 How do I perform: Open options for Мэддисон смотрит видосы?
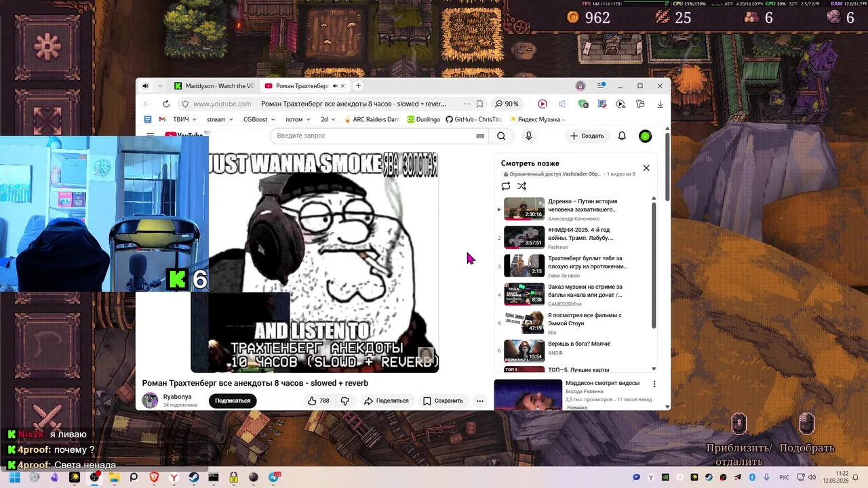pyautogui.click(x=654, y=384)
